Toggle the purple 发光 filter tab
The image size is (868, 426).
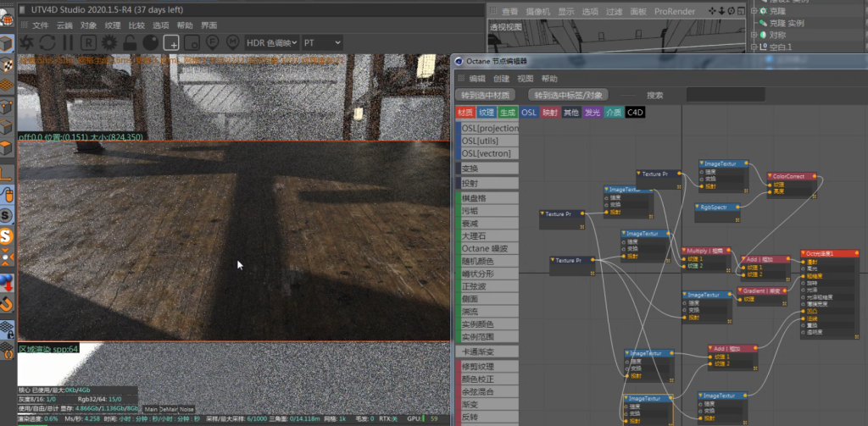click(592, 113)
